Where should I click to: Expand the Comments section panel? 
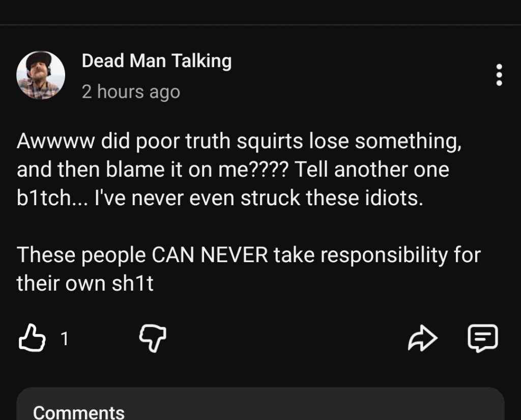pyautogui.click(x=260, y=404)
